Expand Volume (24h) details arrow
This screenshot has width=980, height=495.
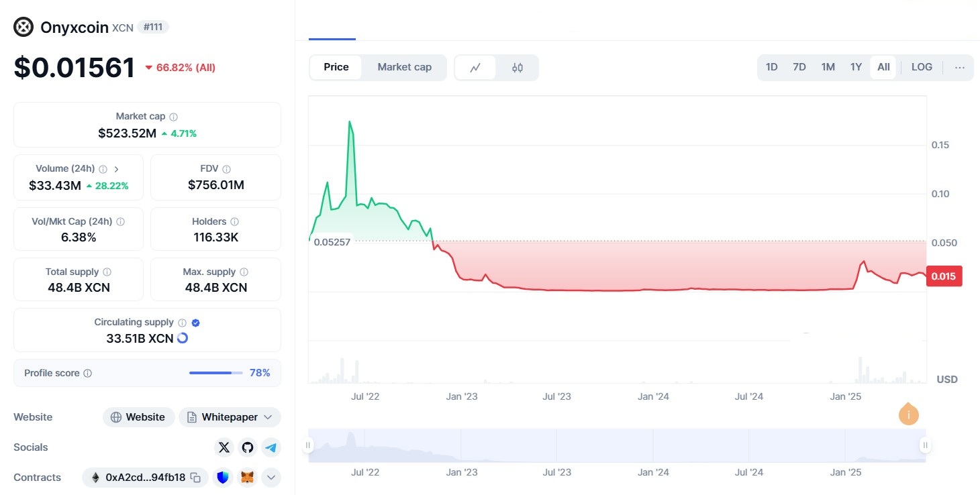click(116, 169)
